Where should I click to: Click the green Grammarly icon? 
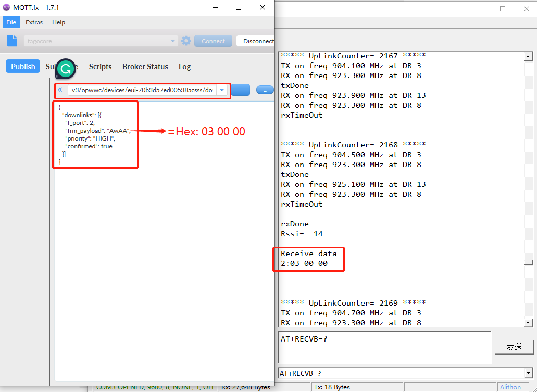click(x=66, y=69)
